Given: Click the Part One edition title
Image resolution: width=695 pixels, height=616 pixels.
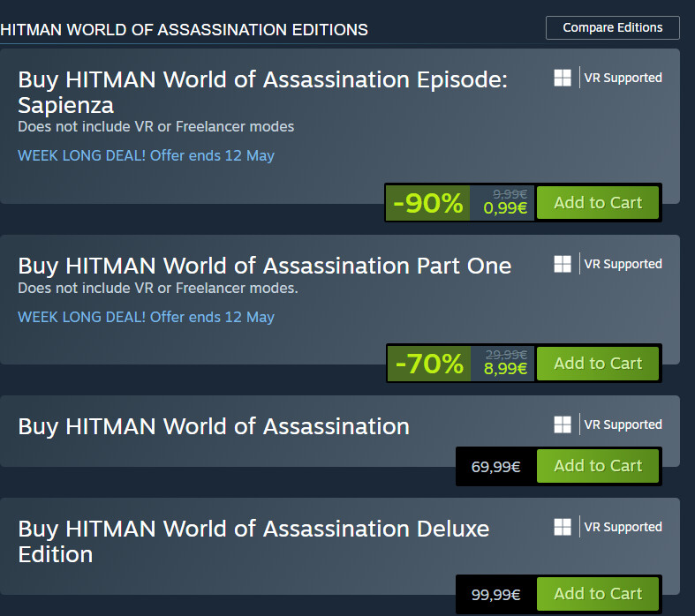Looking at the screenshot, I should click(x=265, y=266).
